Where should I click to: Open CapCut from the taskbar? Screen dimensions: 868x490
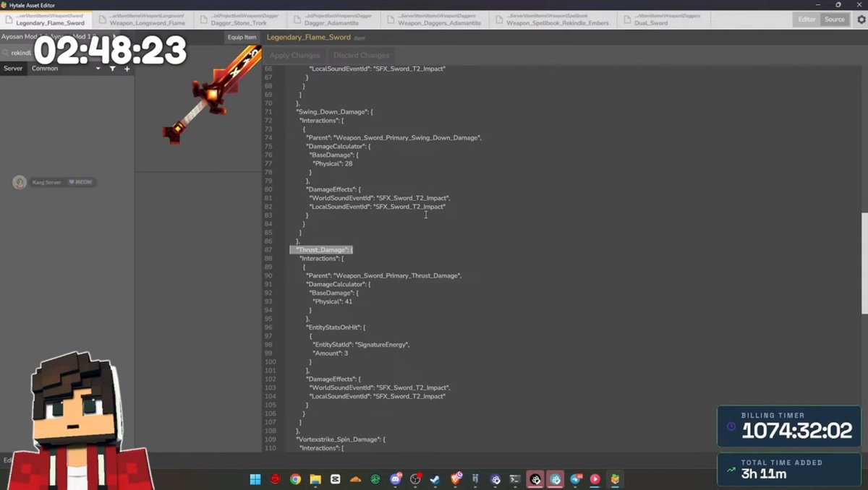point(336,478)
